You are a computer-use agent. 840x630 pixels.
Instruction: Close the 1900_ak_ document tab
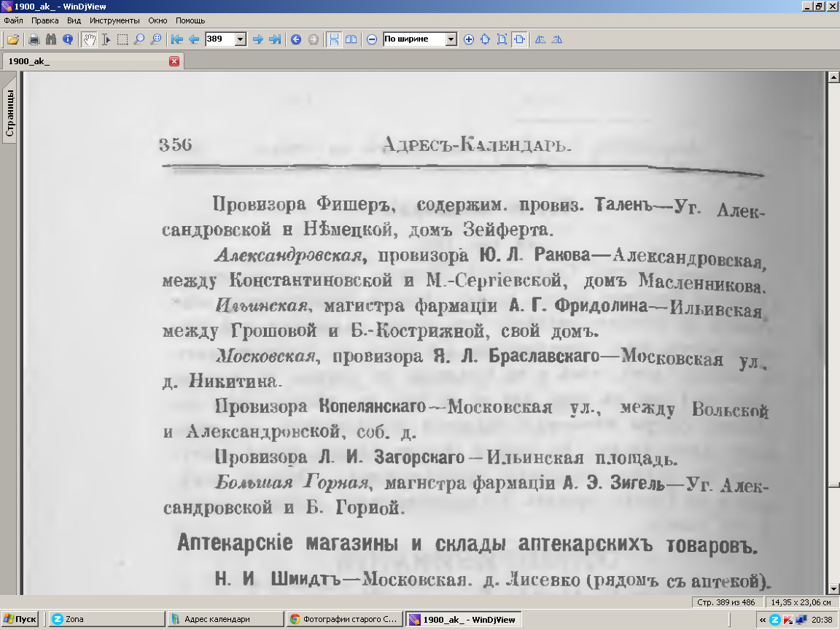(174, 61)
